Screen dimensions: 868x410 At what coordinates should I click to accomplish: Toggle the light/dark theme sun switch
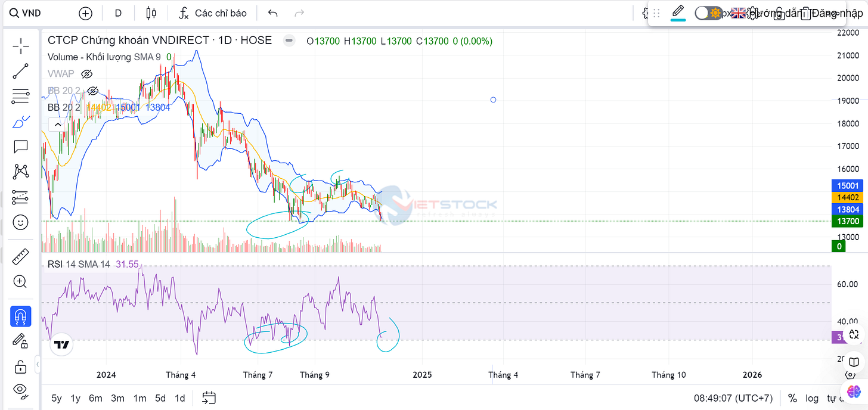click(x=708, y=13)
